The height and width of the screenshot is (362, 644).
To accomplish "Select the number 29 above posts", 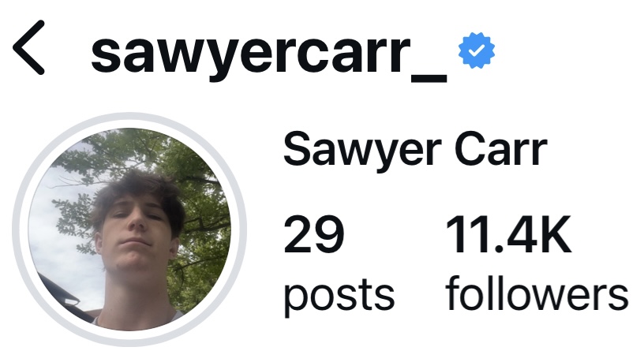I will click(314, 235).
